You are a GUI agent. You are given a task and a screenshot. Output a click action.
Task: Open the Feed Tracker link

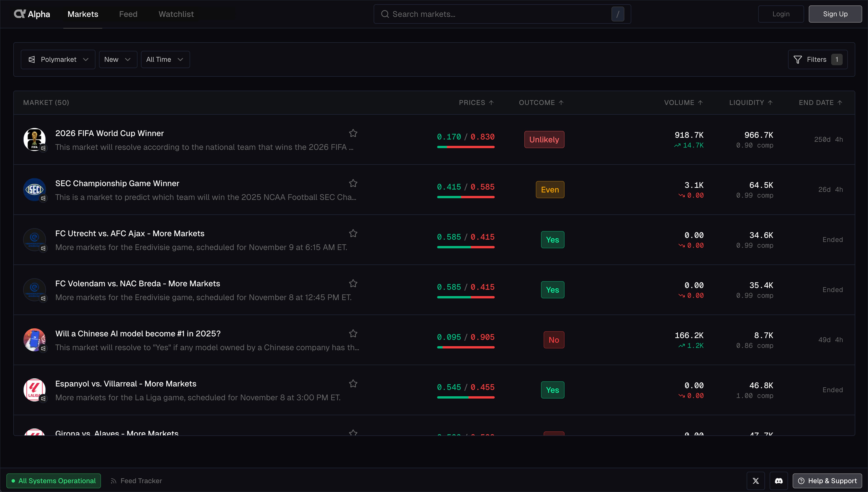[x=136, y=481]
